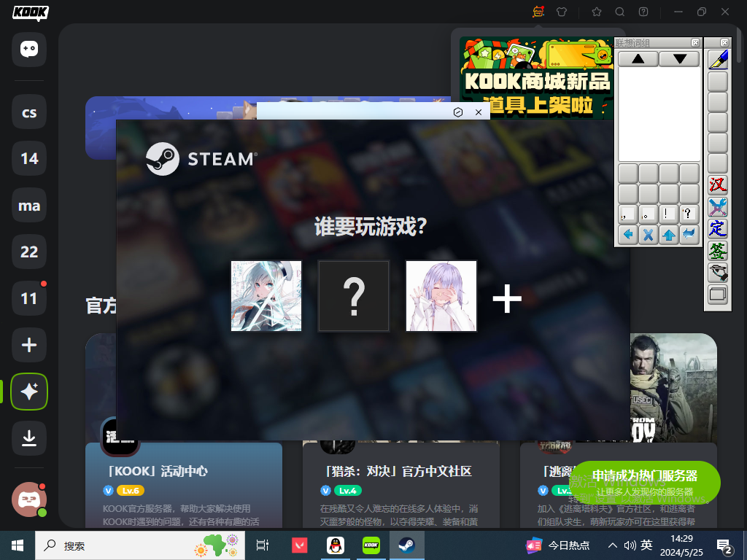The image size is (747, 560).
Task: Open the notification center icon
Action: pyautogui.click(x=724, y=547)
